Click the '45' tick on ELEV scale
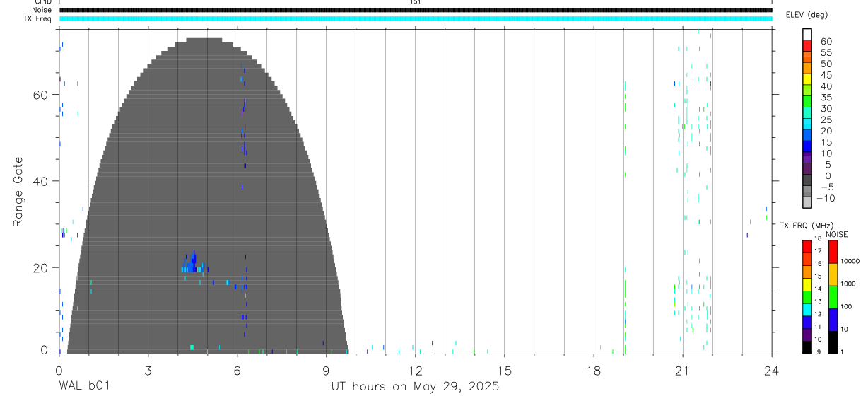This screenshot has height=401, width=868. click(x=826, y=75)
